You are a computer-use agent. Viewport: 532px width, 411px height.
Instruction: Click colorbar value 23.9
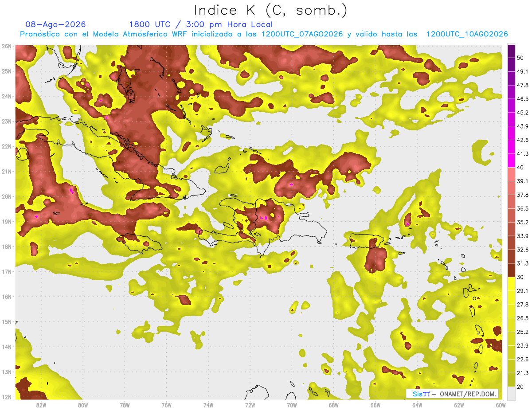[523, 345]
